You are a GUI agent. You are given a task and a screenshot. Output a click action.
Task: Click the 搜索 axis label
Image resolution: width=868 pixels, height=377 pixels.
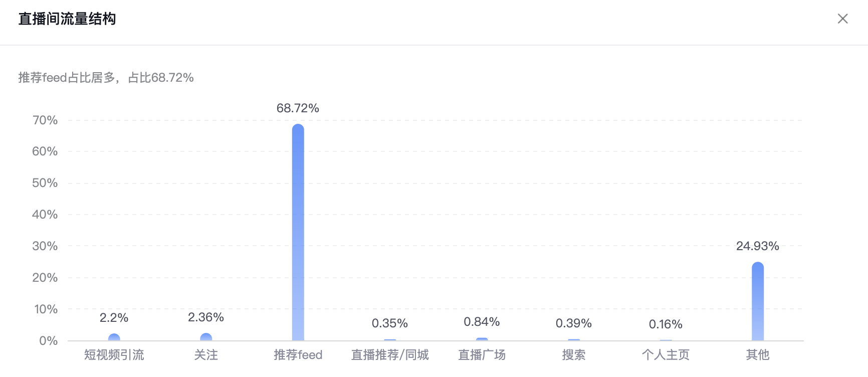pos(574,355)
